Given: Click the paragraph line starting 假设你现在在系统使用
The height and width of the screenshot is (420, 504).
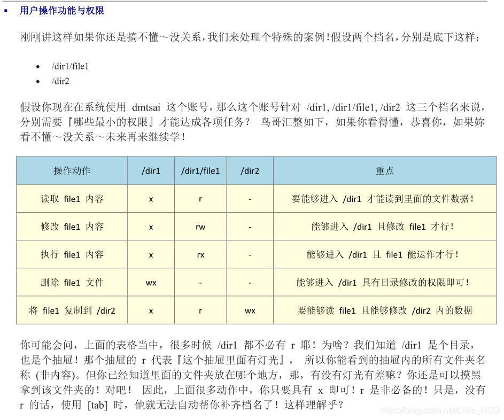Looking at the screenshot, I should tap(253, 107).
